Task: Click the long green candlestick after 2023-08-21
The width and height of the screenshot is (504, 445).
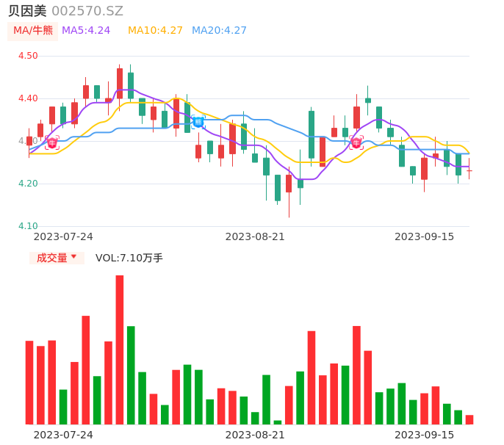Action: [312, 134]
